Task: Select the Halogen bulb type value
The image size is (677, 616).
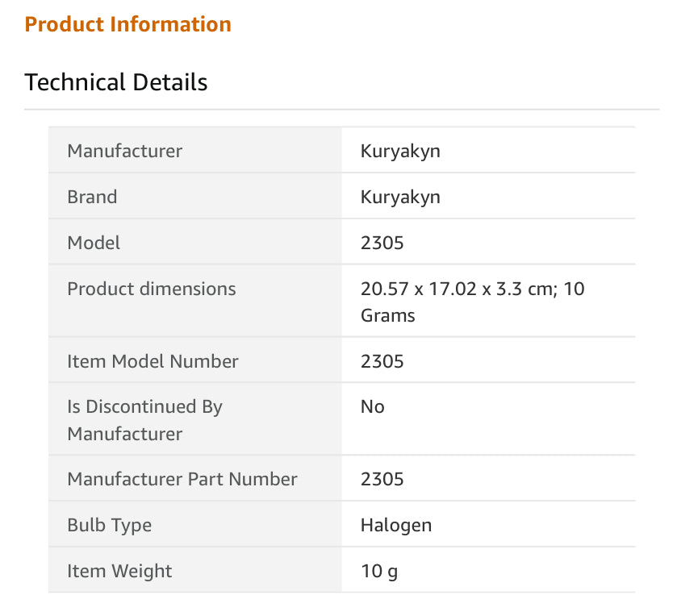Action: tap(396, 525)
